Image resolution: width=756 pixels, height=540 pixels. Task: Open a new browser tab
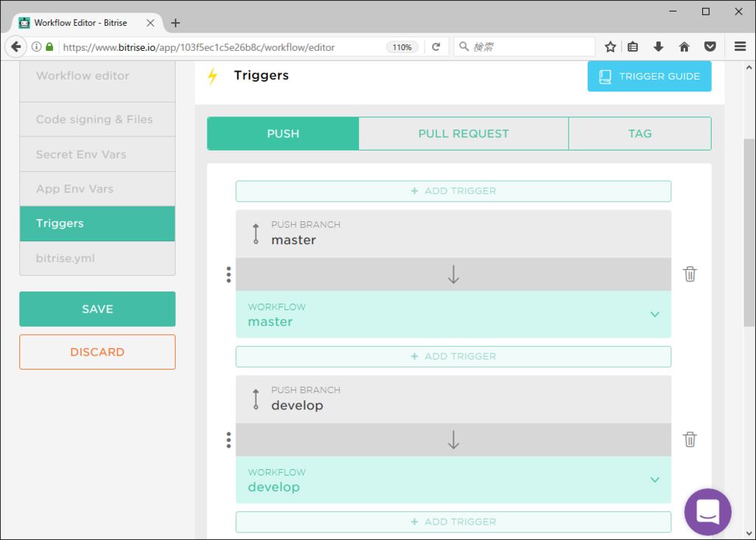[x=176, y=23]
